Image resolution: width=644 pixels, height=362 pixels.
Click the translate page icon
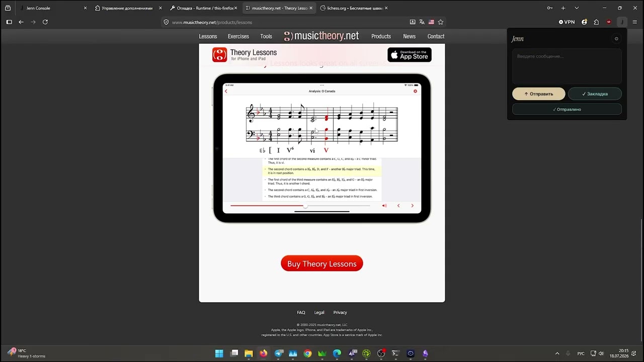point(422,22)
